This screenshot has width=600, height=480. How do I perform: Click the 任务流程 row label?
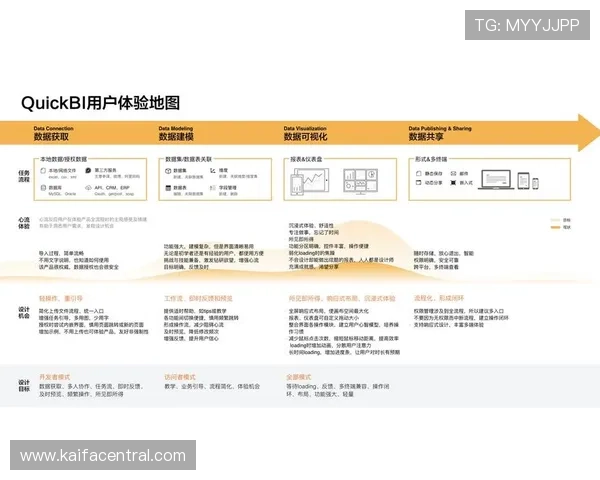tap(24, 176)
